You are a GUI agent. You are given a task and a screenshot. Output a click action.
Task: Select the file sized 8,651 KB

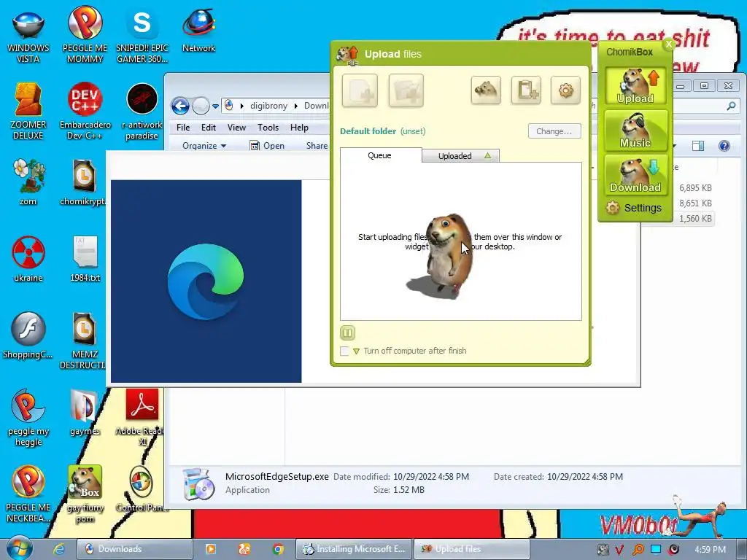click(x=695, y=203)
